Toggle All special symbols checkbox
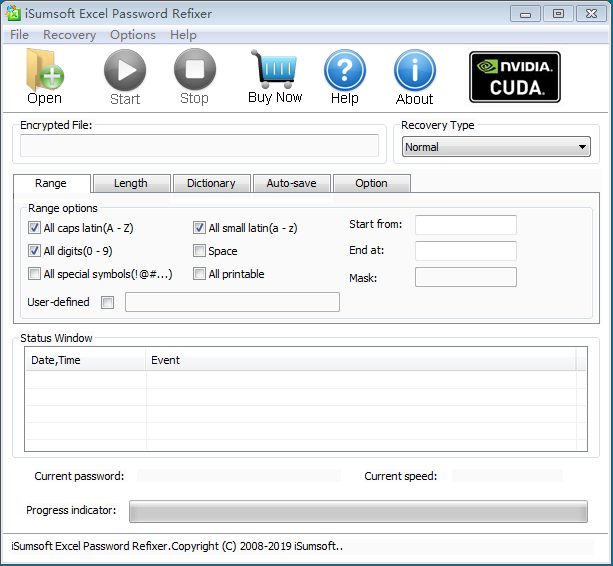The width and height of the screenshot is (613, 566). coord(35,274)
